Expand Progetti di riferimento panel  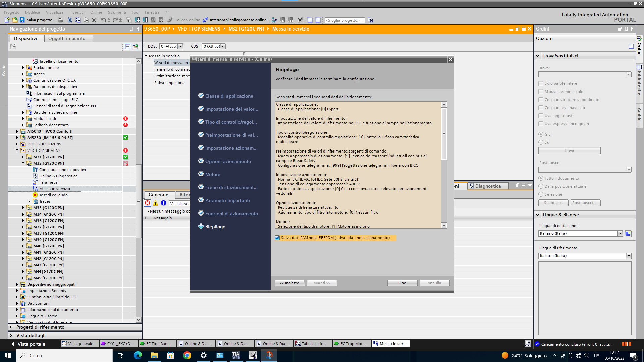coord(11,327)
